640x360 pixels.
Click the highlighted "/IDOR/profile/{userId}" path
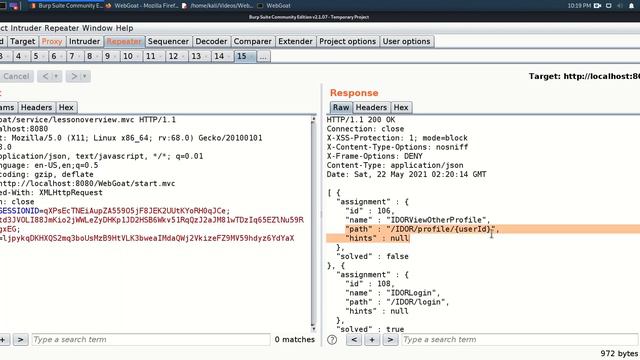440,229
